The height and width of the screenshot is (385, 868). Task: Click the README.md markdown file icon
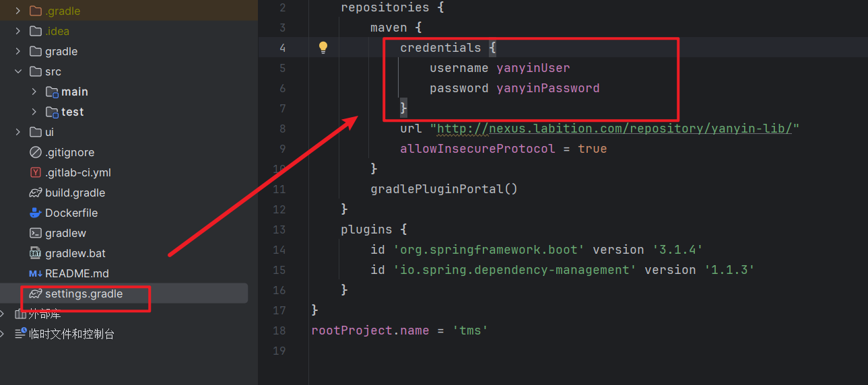click(36, 273)
